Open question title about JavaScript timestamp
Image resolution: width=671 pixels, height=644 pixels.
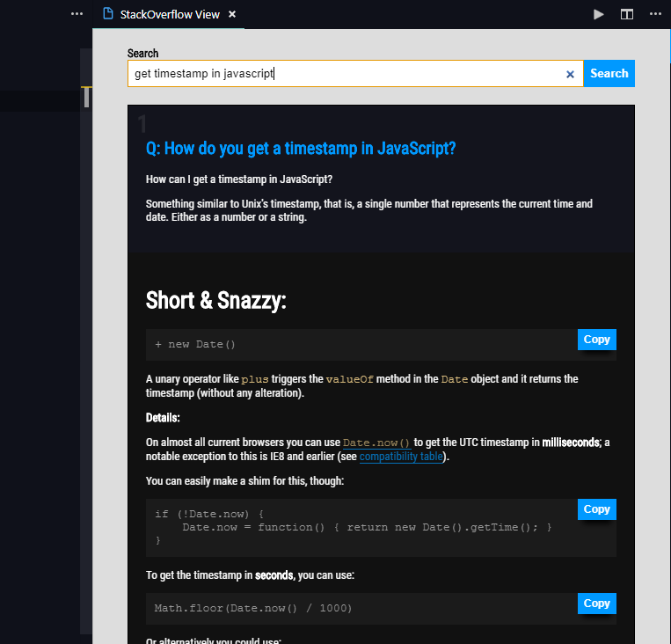[x=301, y=149]
